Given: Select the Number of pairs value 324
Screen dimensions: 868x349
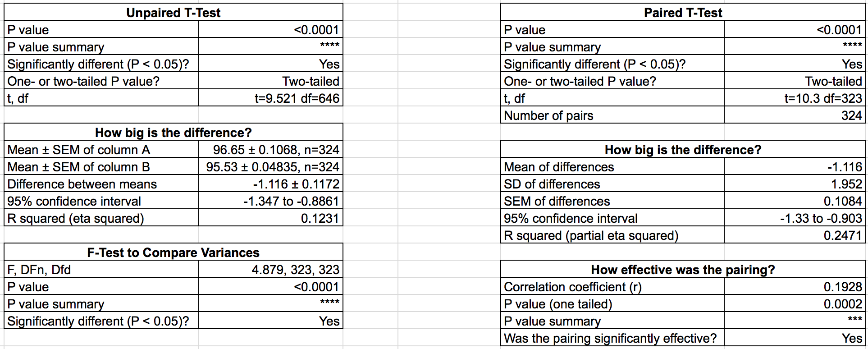Looking at the screenshot, I should point(851,115).
